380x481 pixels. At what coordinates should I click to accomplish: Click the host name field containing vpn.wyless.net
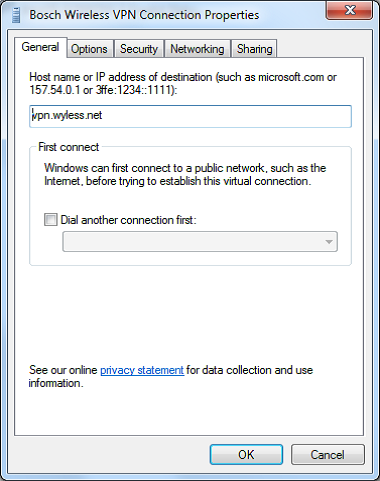tap(190, 116)
